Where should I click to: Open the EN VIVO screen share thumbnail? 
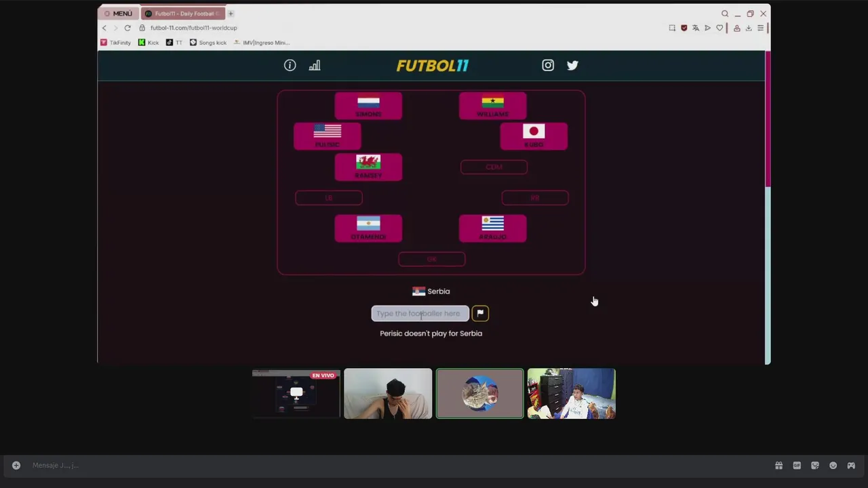point(296,394)
